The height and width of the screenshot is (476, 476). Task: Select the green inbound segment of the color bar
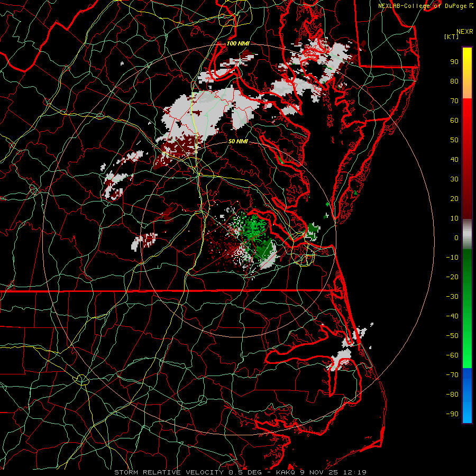[x=467, y=309]
